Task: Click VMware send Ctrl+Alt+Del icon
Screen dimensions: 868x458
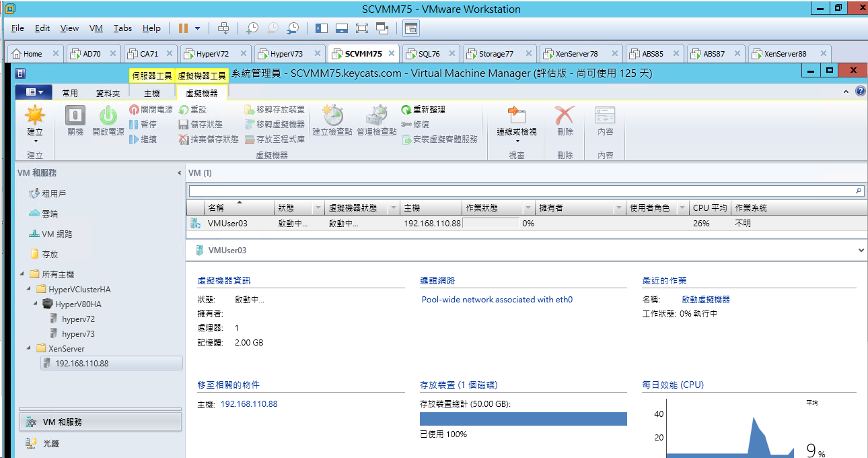Action: click(x=223, y=28)
